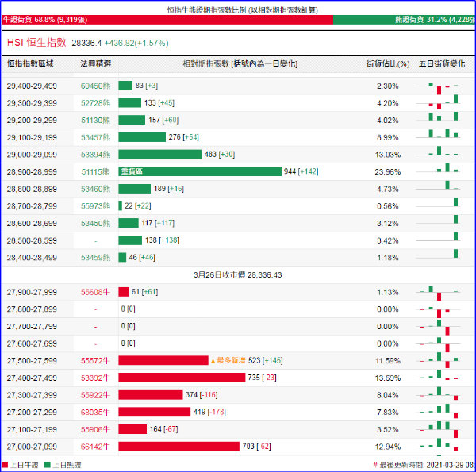Open warrant link 51130熊
The image size is (476, 472).
95,121
